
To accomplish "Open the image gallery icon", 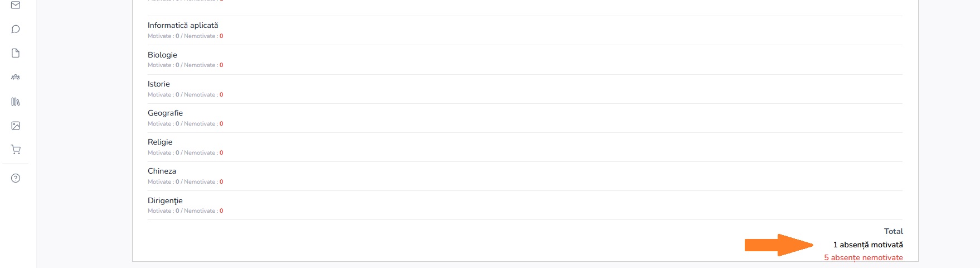I will coord(16,126).
